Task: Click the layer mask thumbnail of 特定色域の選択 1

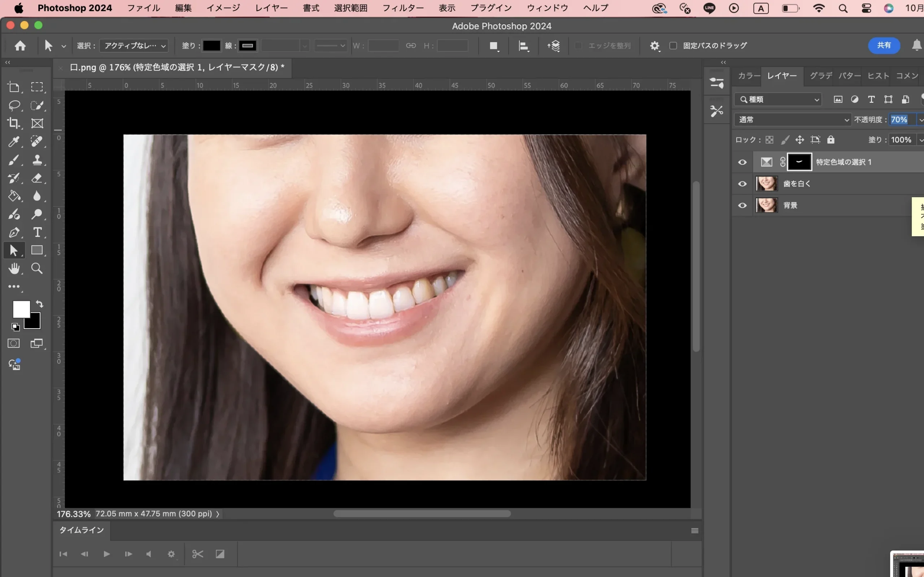Action: coord(799,162)
